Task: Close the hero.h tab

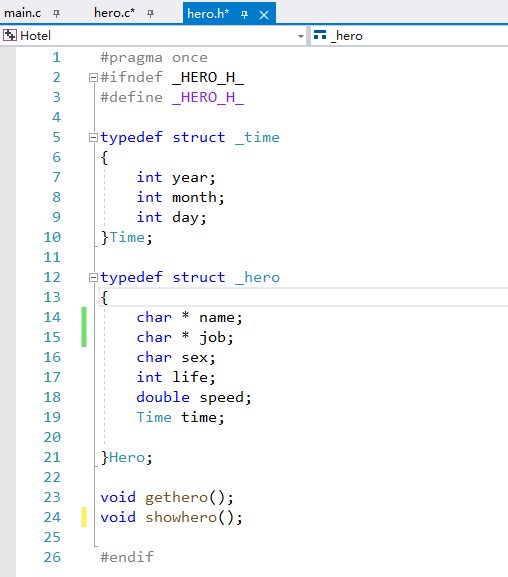Action: [x=264, y=15]
